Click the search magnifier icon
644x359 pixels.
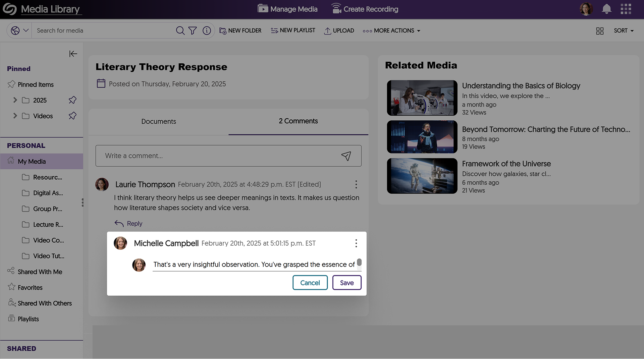click(180, 31)
